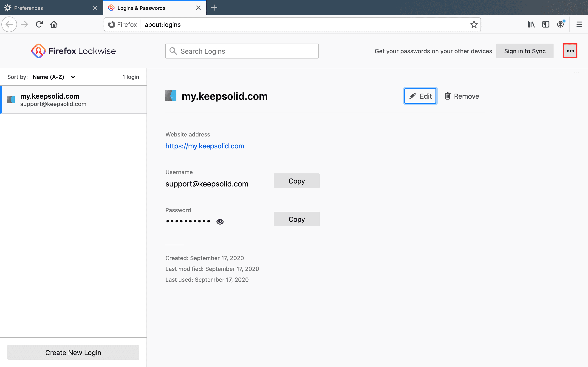Open the browser home page

(54, 24)
